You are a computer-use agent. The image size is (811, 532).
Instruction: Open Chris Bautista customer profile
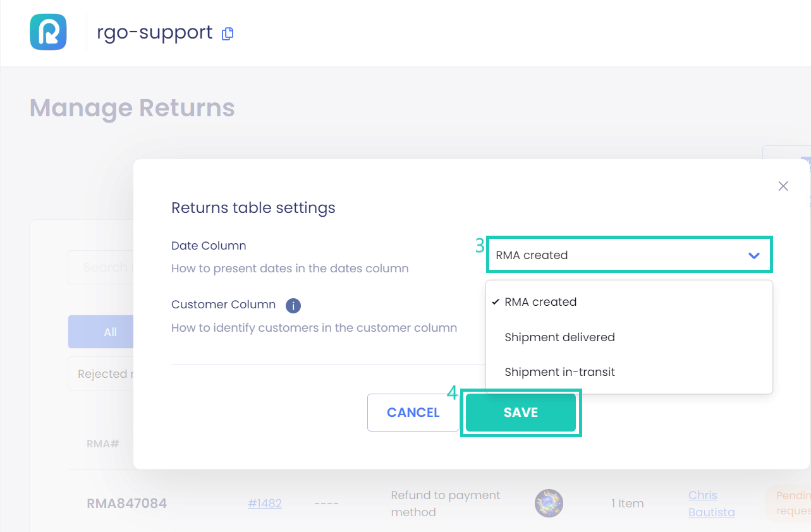pos(710,503)
